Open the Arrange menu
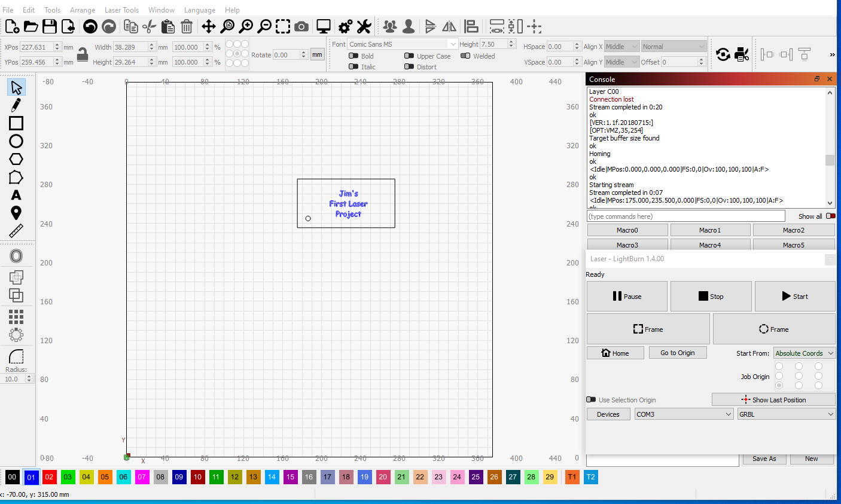 [x=83, y=10]
